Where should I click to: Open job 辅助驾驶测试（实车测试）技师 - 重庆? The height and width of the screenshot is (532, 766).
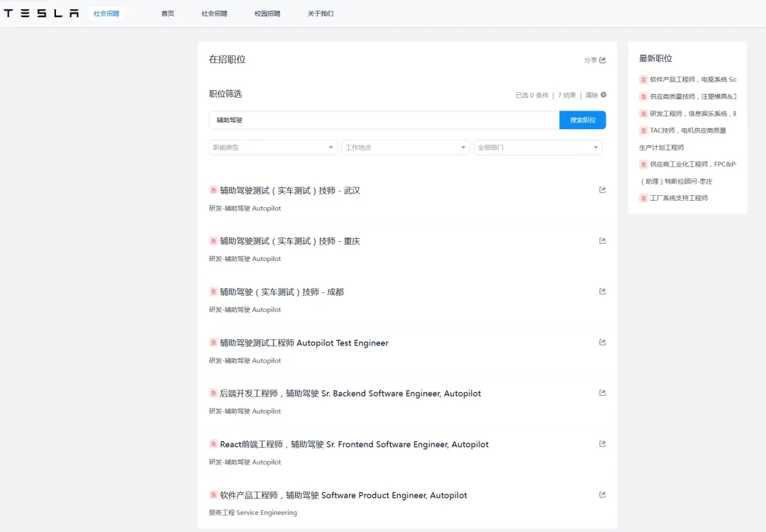(x=289, y=241)
